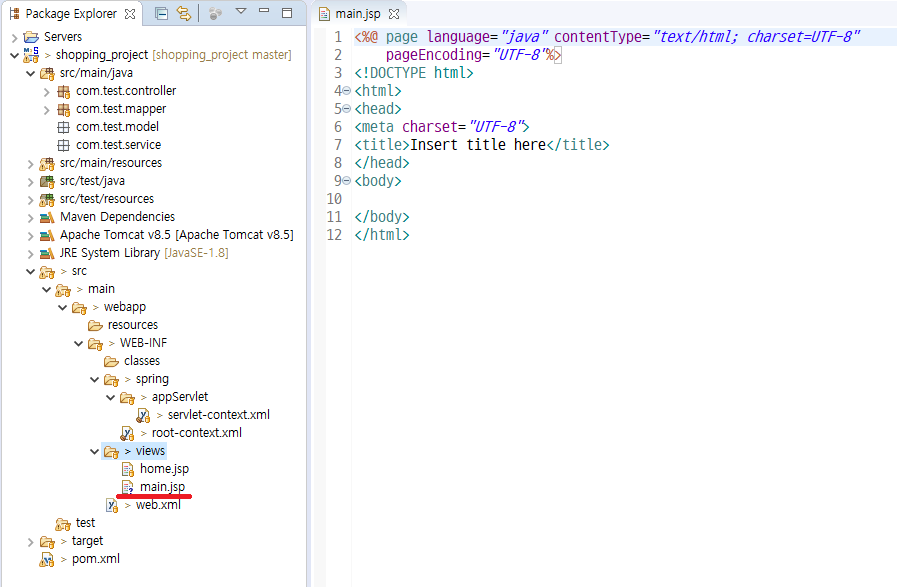
Task: Expand the target folder
Action: 30,542
